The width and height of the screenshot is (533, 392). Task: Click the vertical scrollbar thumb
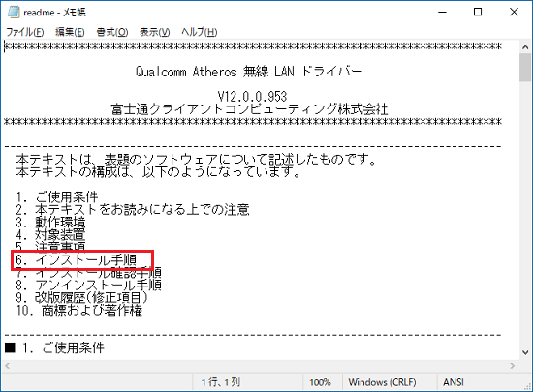525,68
